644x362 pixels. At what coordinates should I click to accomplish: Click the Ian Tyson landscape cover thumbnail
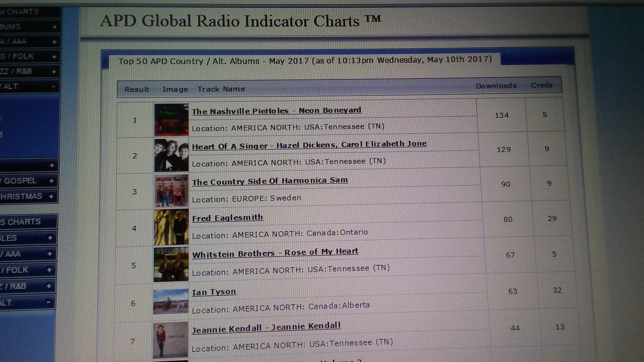click(x=171, y=301)
